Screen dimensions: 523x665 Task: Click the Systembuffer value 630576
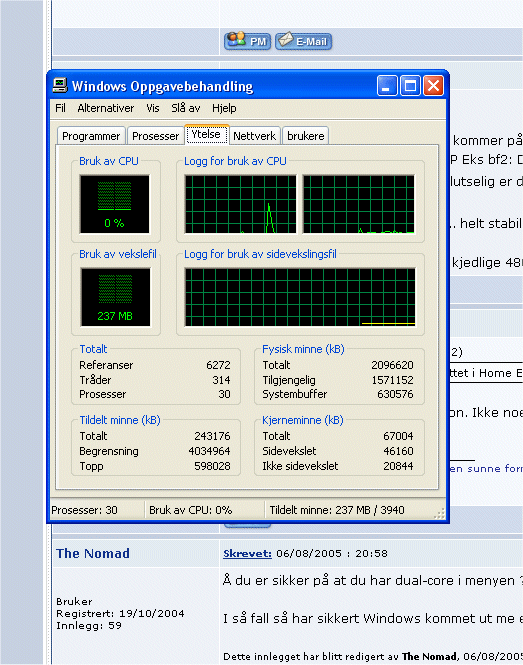pos(395,394)
